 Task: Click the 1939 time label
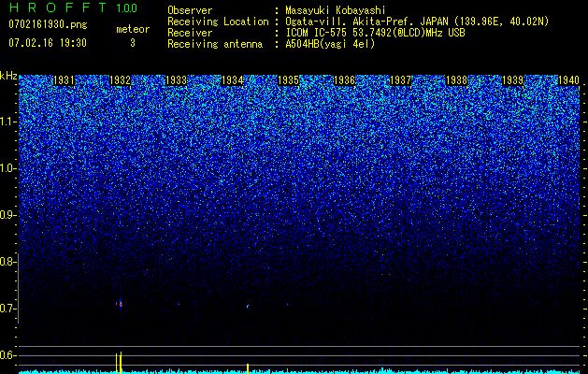[512, 80]
